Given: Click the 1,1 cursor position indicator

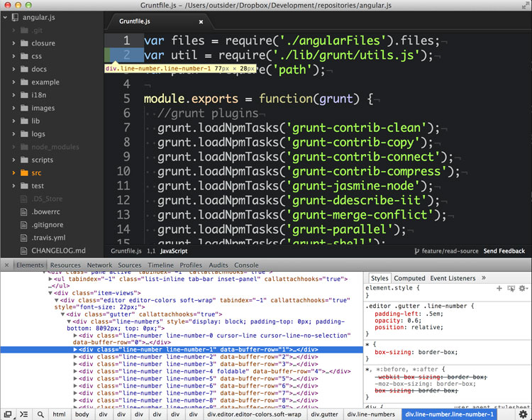Looking at the screenshot, I should pyautogui.click(x=151, y=251).
